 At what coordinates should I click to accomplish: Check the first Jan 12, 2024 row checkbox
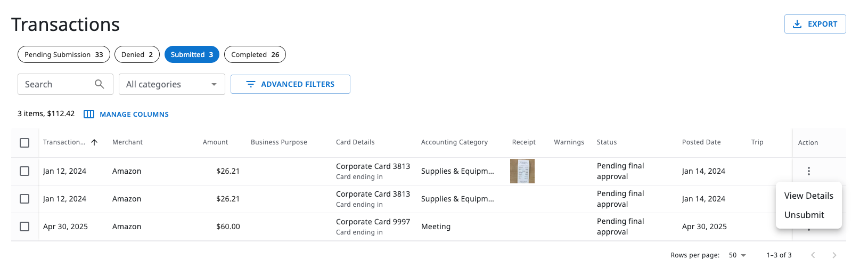[x=24, y=171]
